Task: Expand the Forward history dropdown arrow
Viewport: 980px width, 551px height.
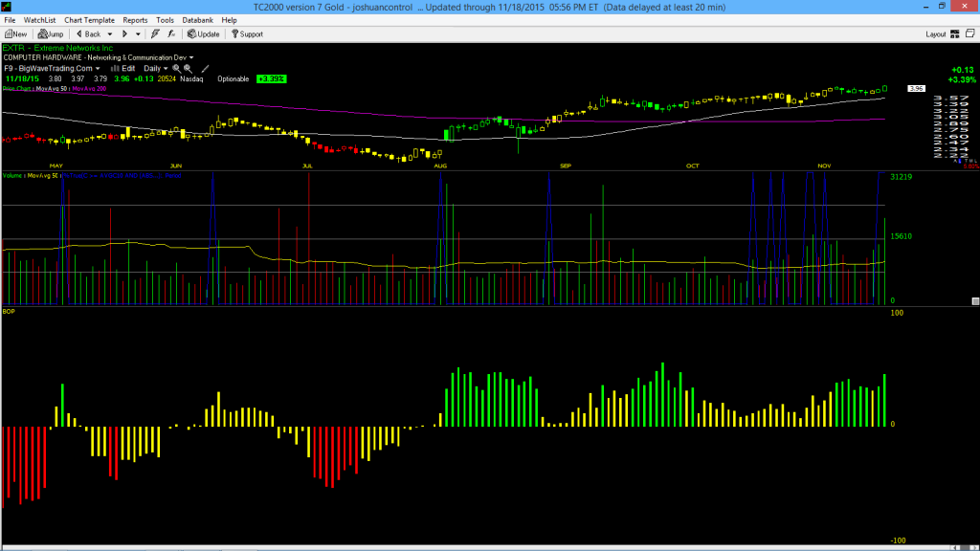Action: 138,34
